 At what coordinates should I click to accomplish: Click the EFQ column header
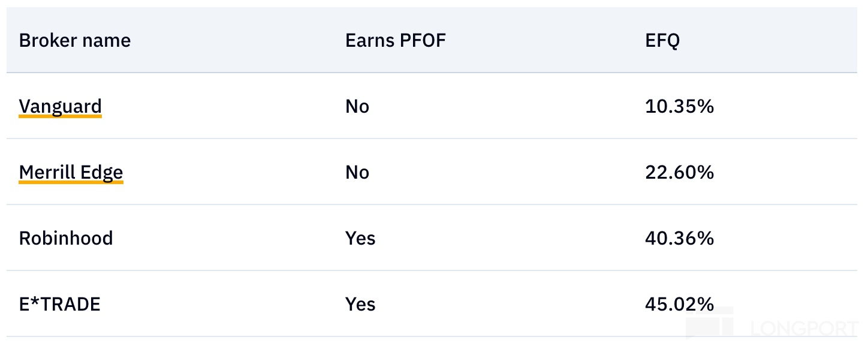(x=662, y=41)
